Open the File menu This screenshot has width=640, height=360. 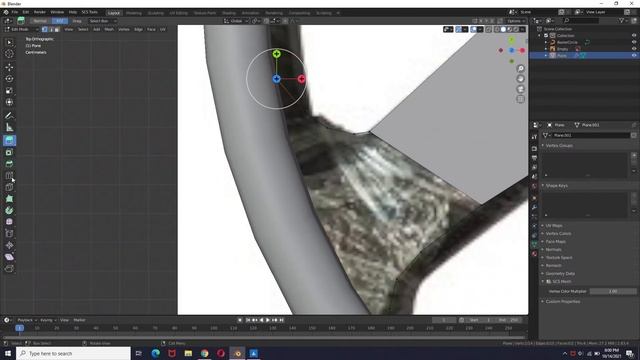click(15, 12)
